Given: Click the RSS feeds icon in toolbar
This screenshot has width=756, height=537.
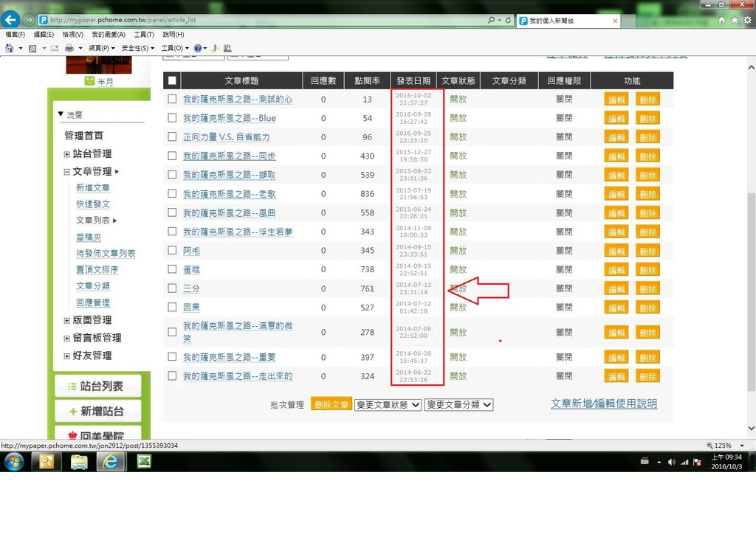Looking at the screenshot, I should pos(32,48).
